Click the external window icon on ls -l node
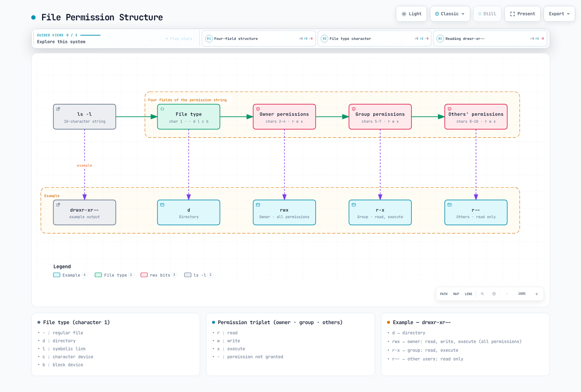Image resolution: width=581 pixels, height=392 pixels. [x=58, y=109]
